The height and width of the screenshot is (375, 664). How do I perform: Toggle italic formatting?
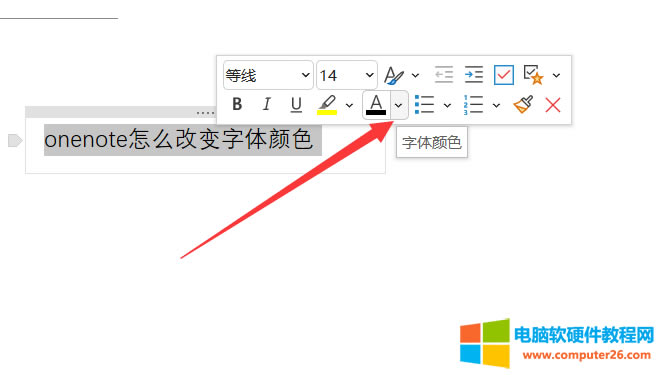pyautogui.click(x=266, y=104)
